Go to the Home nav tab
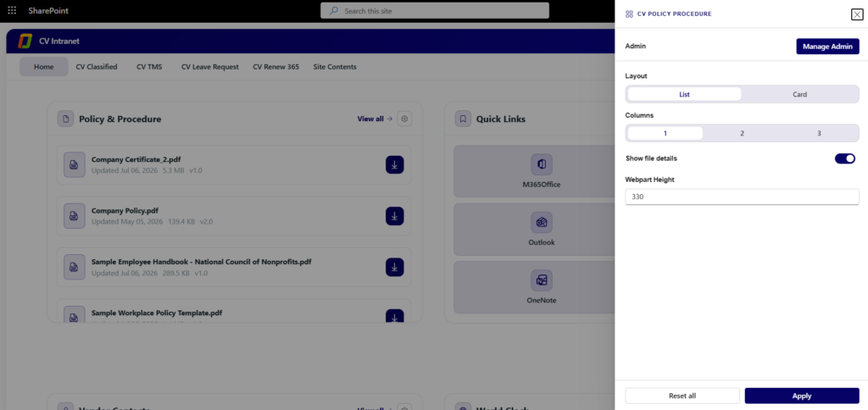868x410 pixels. tap(44, 67)
